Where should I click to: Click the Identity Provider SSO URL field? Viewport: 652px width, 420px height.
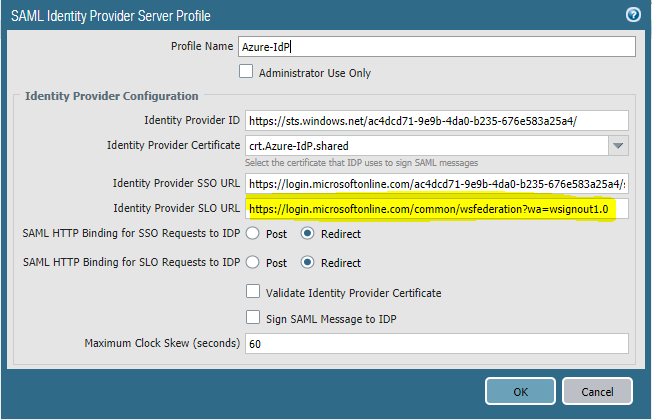[x=437, y=184]
